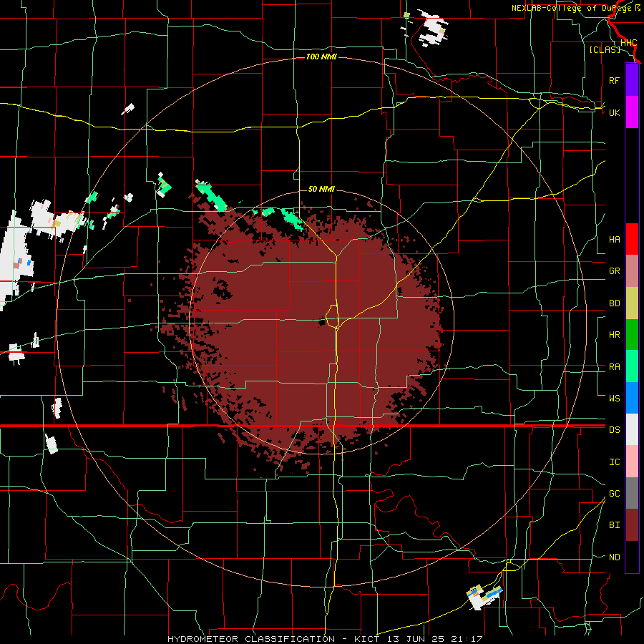Click the '100 NMI' range ring label
Screen dimensions: 644x644
(x=321, y=57)
